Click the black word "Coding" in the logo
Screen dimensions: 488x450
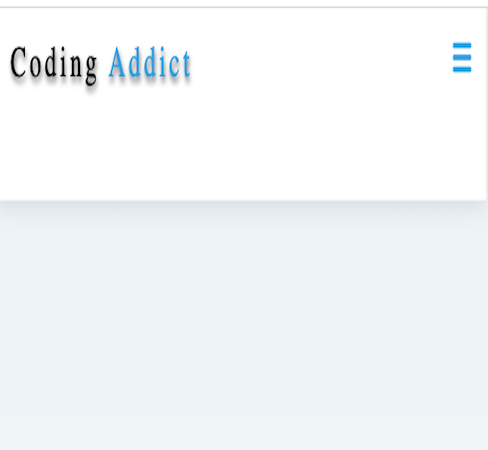click(x=53, y=64)
